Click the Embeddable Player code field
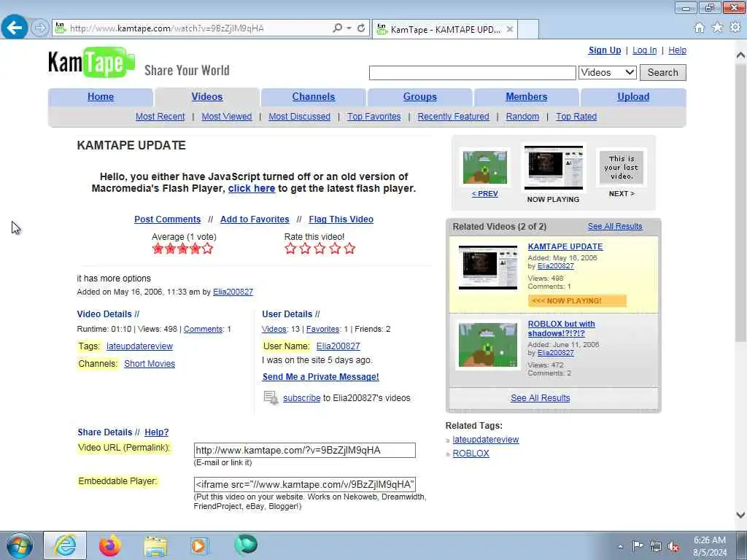 [x=304, y=485]
